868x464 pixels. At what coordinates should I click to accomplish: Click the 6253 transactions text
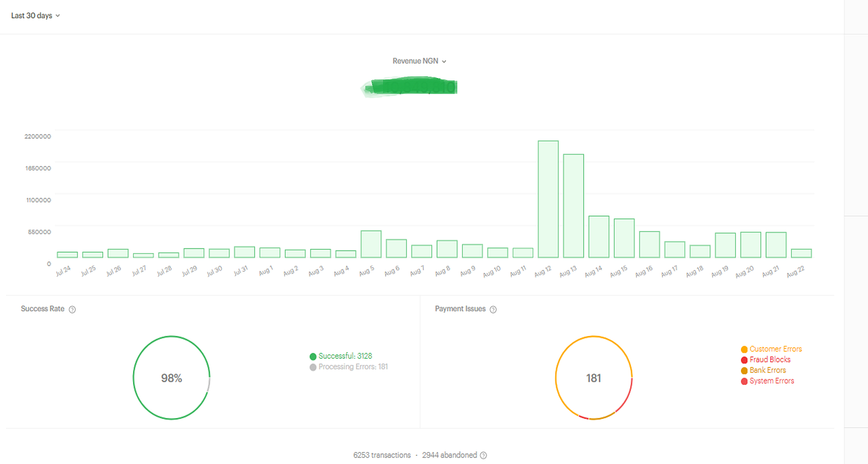pos(382,455)
